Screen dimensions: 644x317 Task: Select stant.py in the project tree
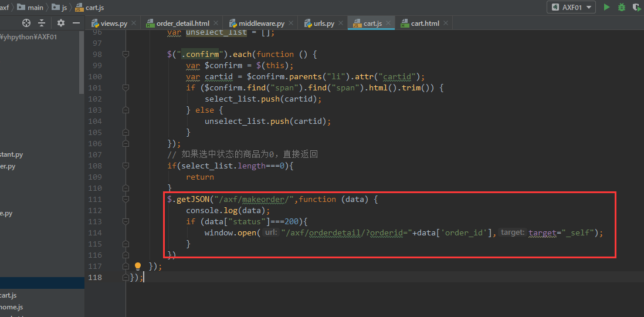(12, 154)
